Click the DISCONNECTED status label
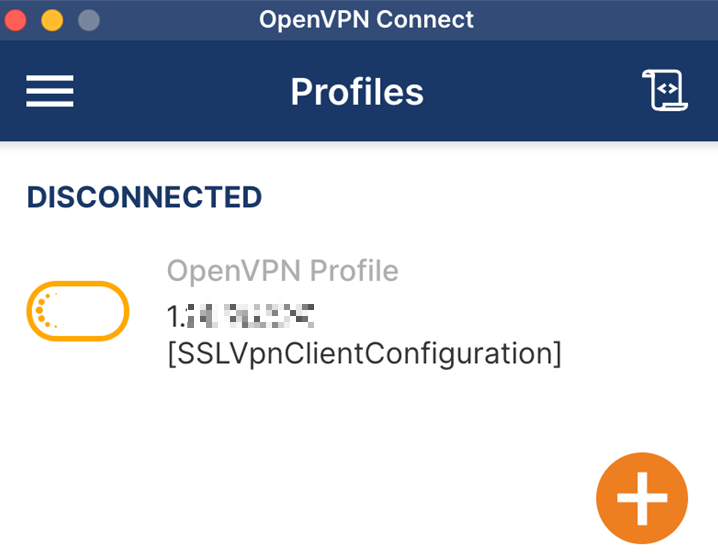This screenshot has width=718, height=554. [144, 197]
